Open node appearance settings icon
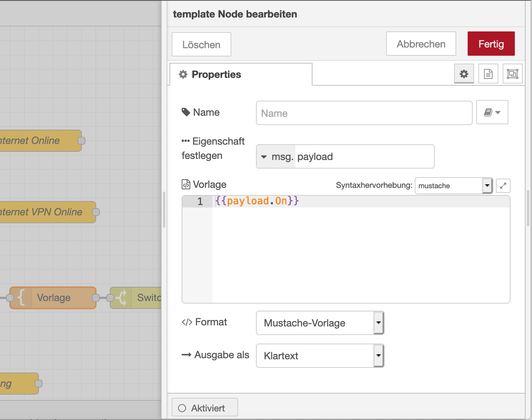This screenshot has height=420, width=532. 512,74
